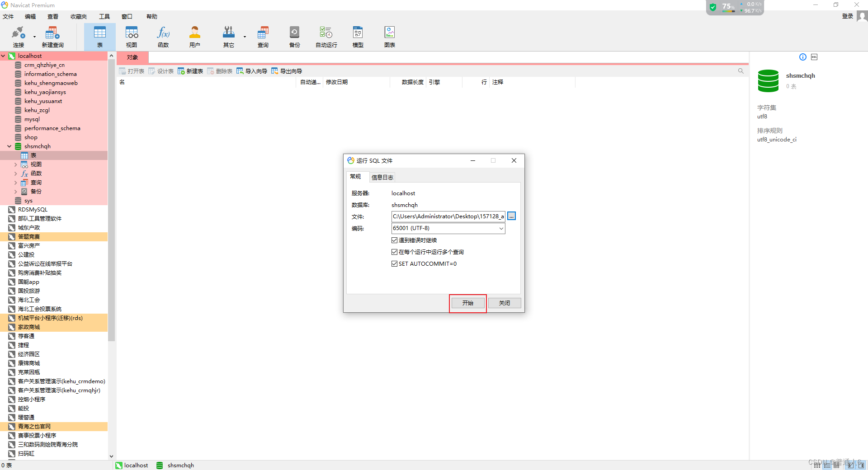Click the search magnifier in object pane

[x=741, y=71]
